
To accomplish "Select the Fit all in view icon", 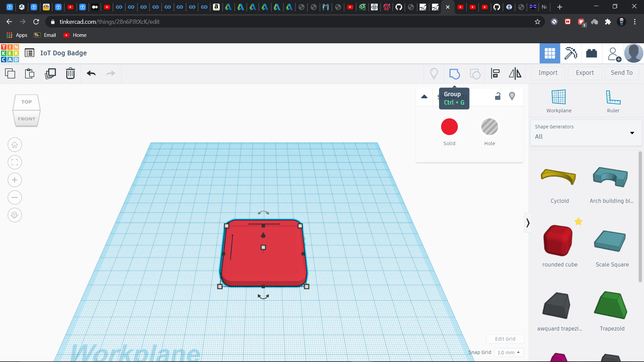I will tap(15, 162).
